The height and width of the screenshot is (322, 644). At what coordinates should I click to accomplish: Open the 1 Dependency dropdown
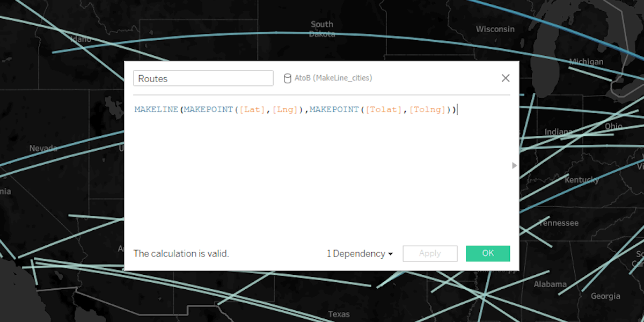[x=360, y=253]
